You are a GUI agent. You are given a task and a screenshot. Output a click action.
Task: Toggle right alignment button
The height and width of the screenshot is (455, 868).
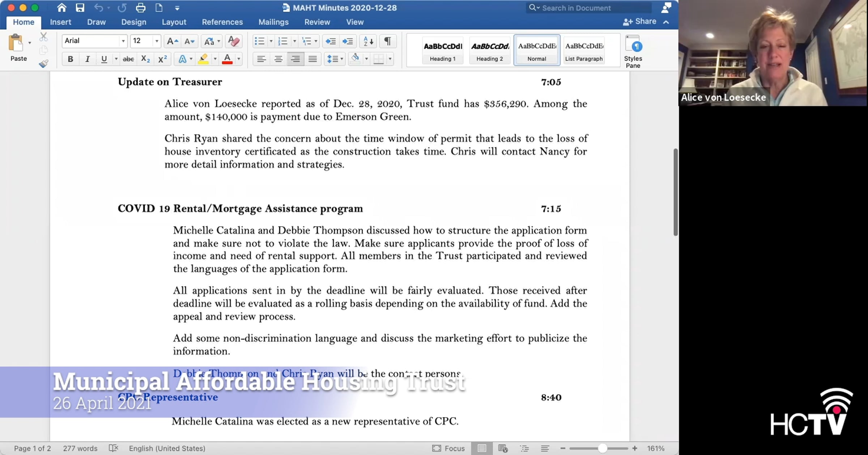point(295,59)
